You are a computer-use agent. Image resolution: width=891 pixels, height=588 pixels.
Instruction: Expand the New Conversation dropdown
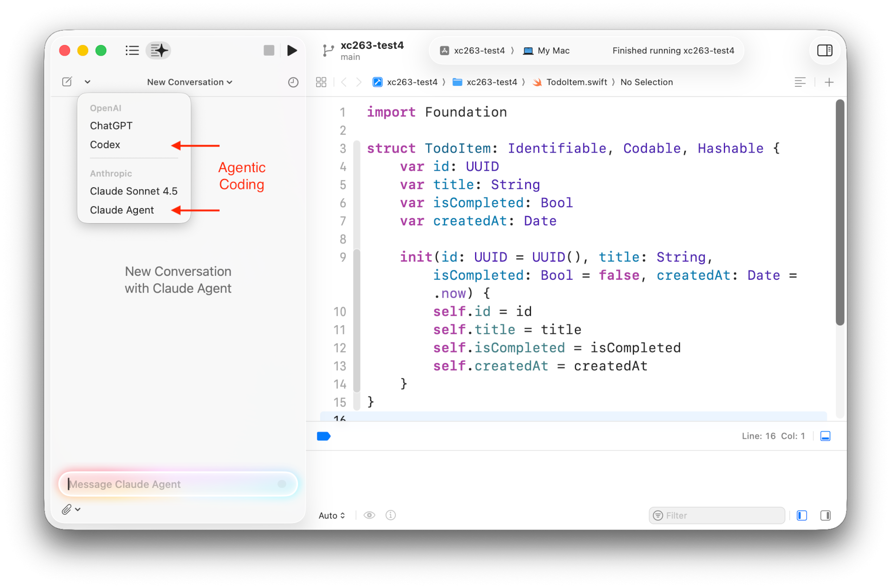[x=189, y=82]
